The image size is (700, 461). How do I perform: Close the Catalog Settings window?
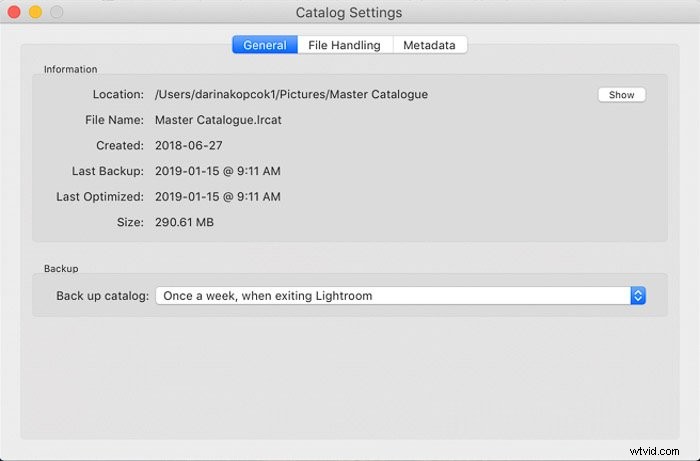pyautogui.click(x=14, y=12)
